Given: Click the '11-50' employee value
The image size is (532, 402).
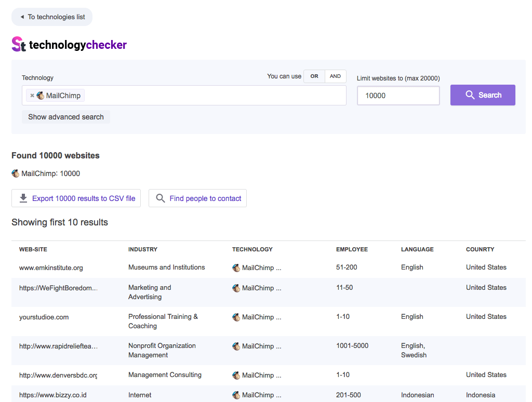Looking at the screenshot, I should [x=344, y=288].
